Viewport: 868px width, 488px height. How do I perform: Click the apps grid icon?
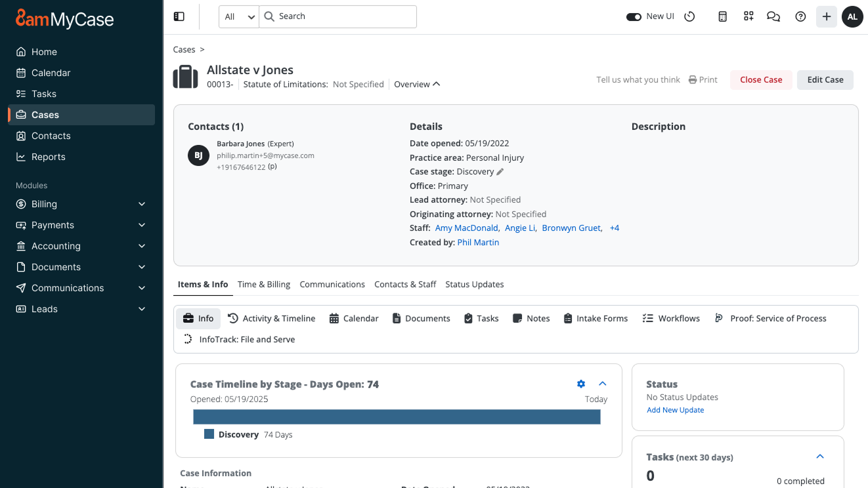749,17
